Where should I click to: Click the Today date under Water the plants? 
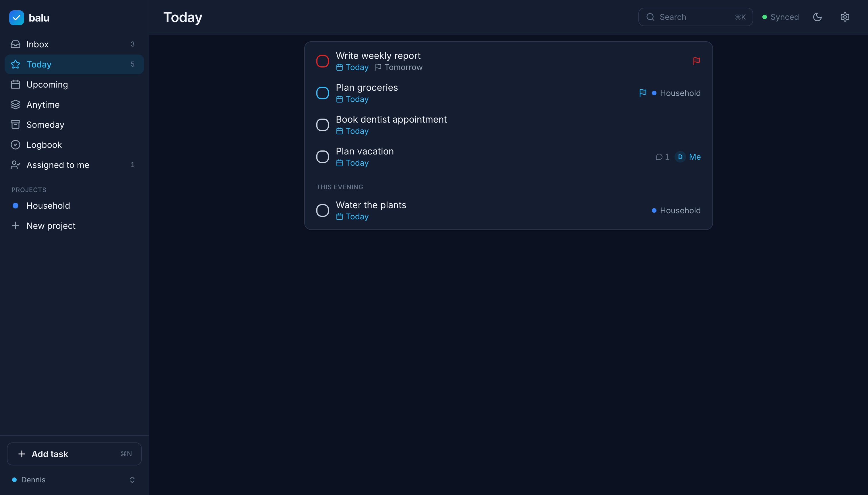click(357, 217)
